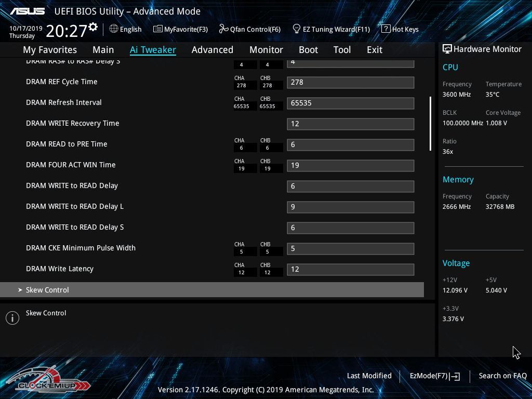Click the Last Modified button
The height and width of the screenshot is (399, 532).
tap(369, 376)
